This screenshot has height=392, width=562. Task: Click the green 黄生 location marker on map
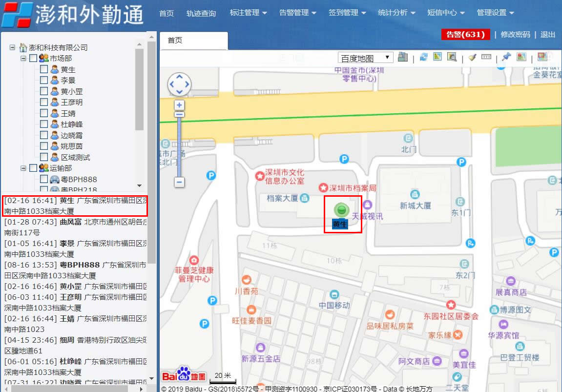tap(342, 209)
